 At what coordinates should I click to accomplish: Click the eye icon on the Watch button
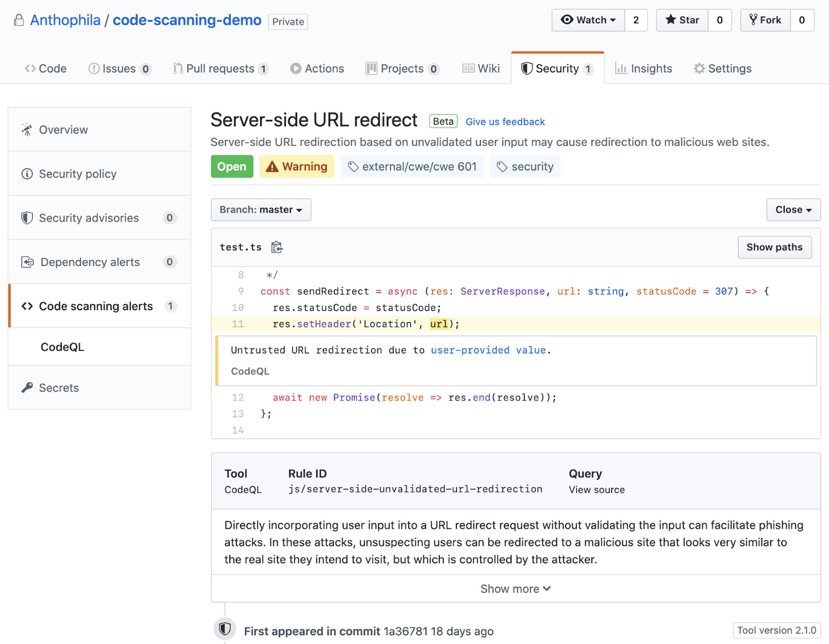[x=567, y=20]
